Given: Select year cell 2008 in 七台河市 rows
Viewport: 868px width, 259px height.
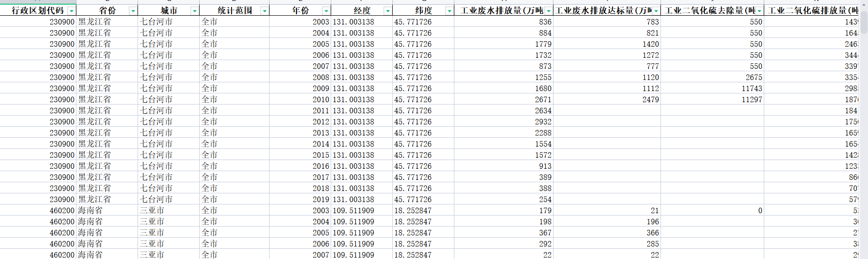Looking at the screenshot, I should (x=300, y=77).
